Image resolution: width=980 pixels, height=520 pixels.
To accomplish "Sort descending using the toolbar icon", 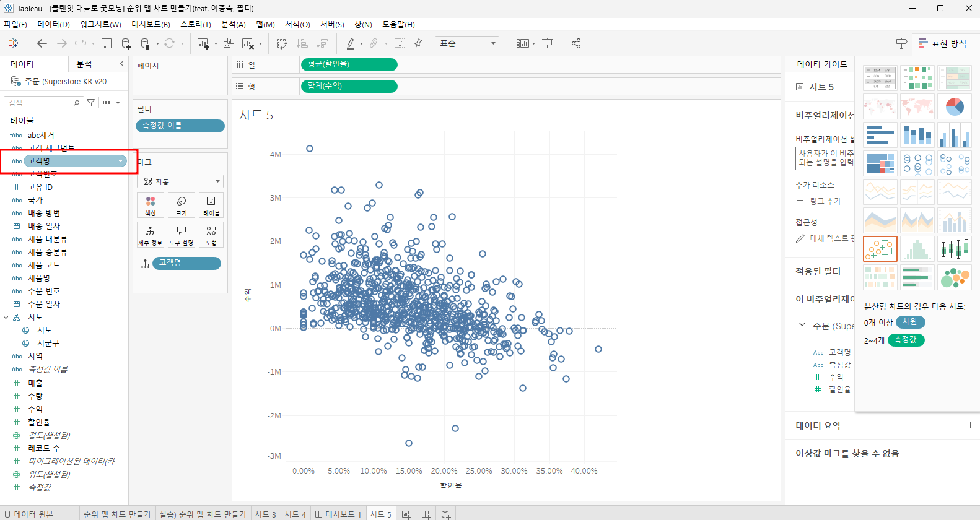I will (322, 43).
